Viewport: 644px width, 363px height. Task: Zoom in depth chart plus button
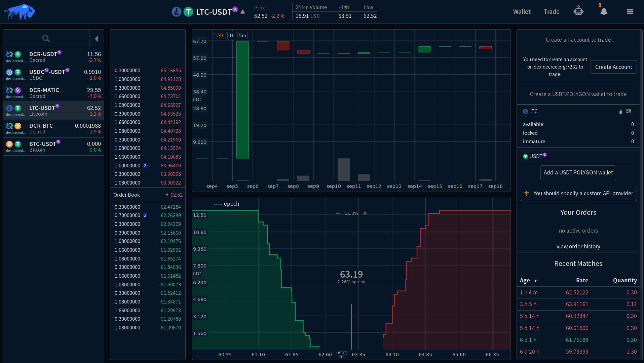(365, 213)
